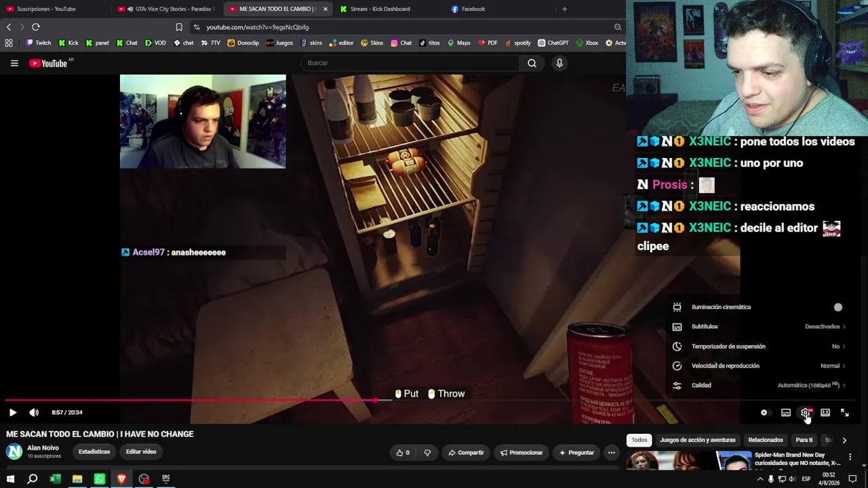Open Excel from the taskbar
The width and height of the screenshot is (868, 488).
[55, 479]
